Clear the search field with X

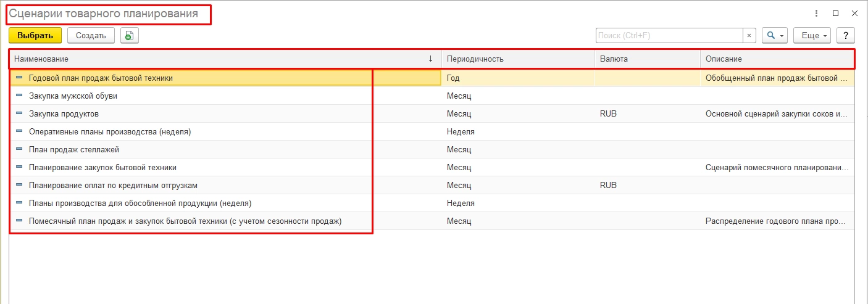749,36
